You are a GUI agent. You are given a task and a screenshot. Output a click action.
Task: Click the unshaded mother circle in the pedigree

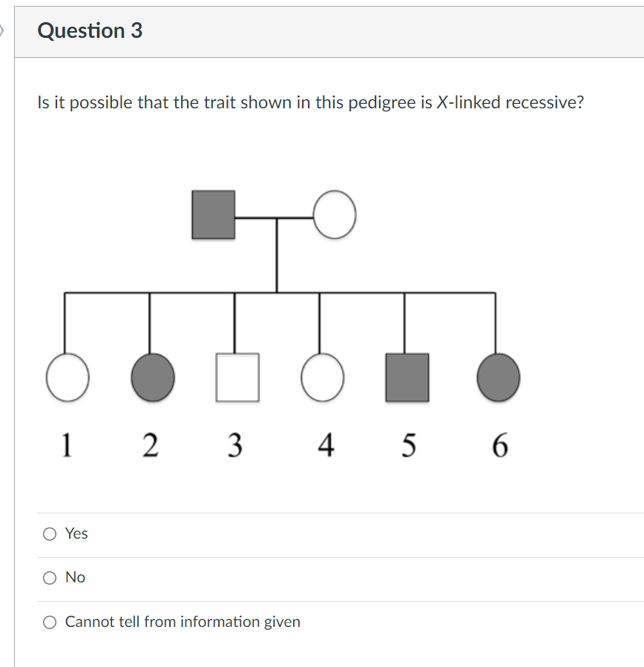coord(334,215)
